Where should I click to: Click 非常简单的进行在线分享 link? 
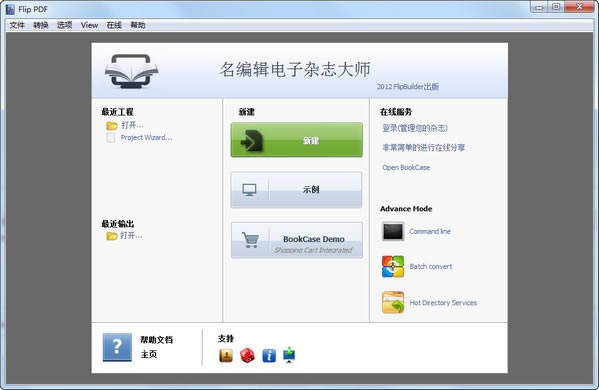pyautogui.click(x=424, y=148)
